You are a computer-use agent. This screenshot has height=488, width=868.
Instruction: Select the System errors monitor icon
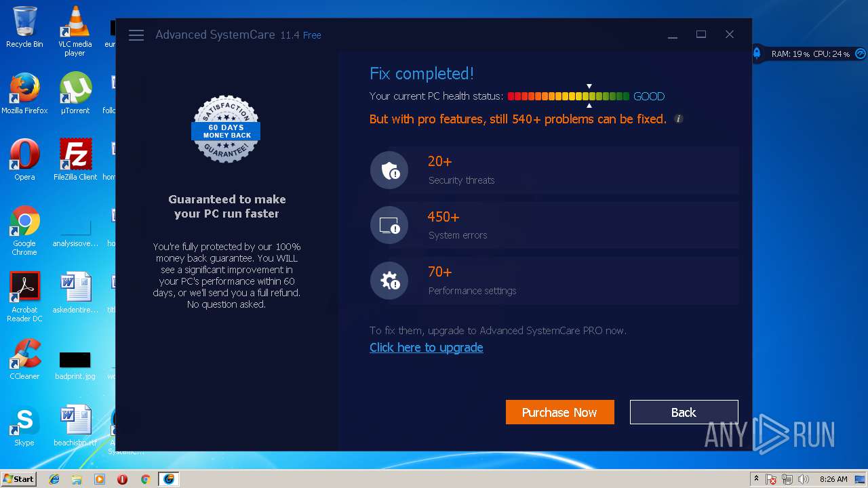(x=389, y=225)
